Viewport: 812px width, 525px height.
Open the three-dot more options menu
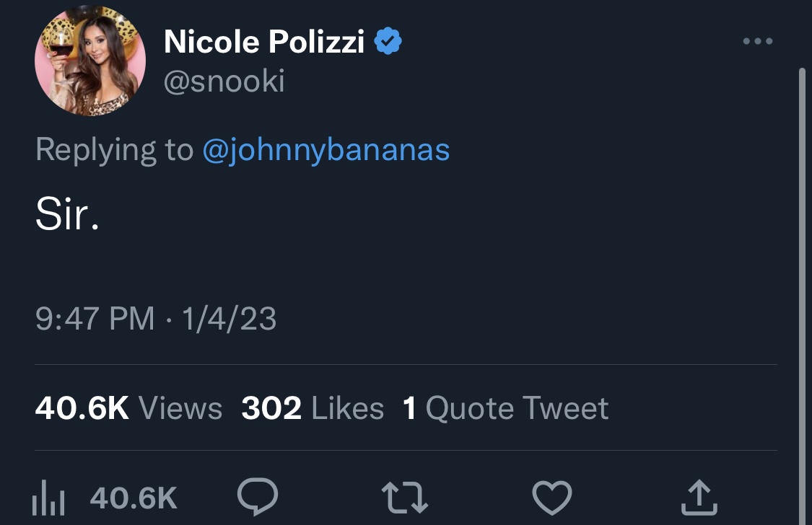[x=758, y=41]
